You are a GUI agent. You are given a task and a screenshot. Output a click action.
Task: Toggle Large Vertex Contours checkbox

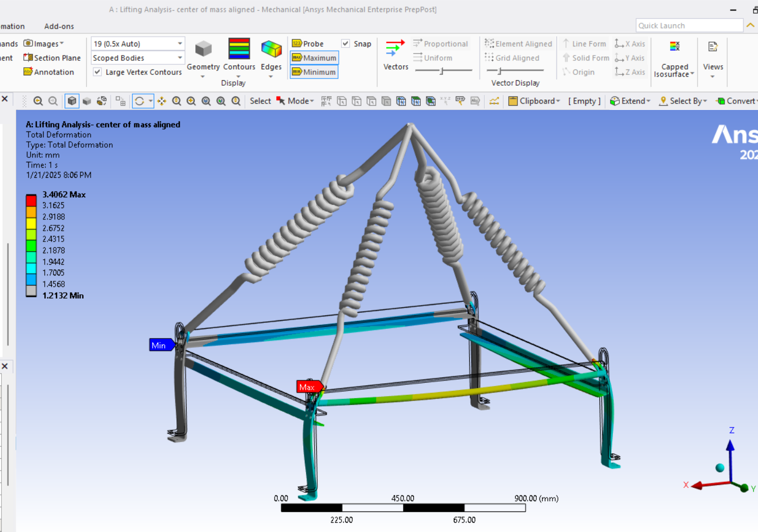pyautogui.click(x=98, y=72)
